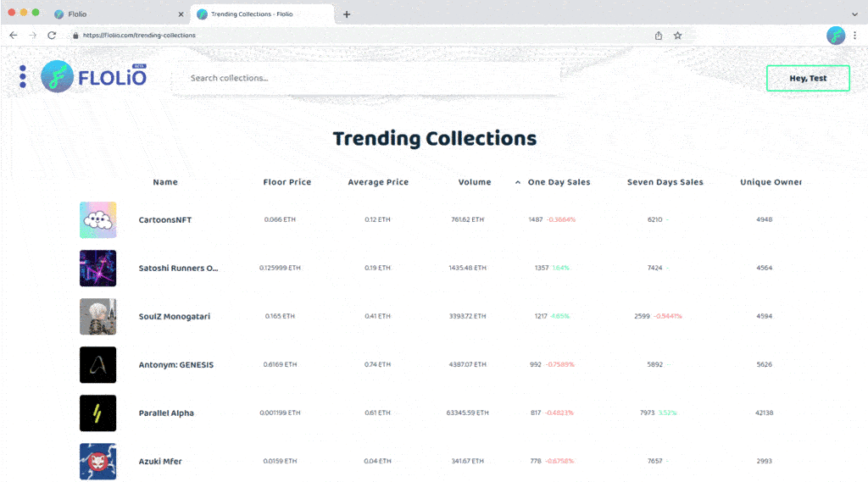
Task: Open the SoulZ Monogatari collection name
Action: click(x=175, y=317)
